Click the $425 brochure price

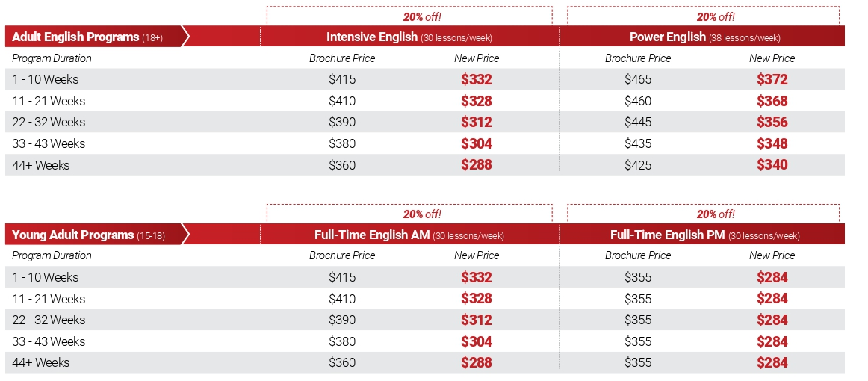tap(638, 165)
